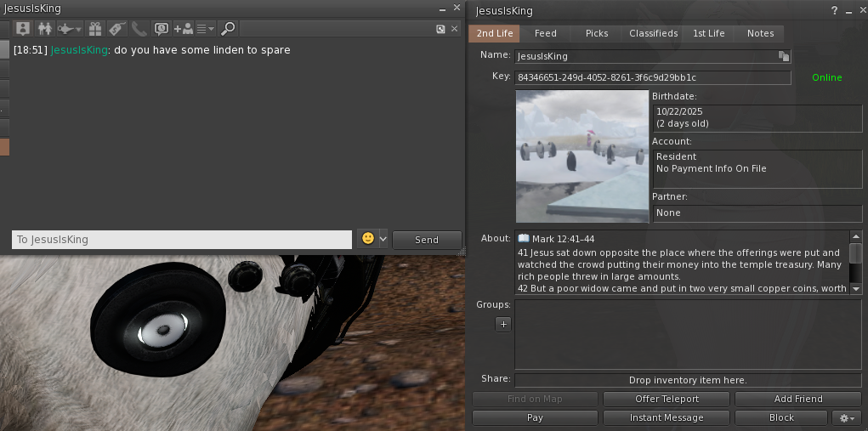Switch to the 1st Life tab
The height and width of the screenshot is (431, 868).
coord(708,33)
